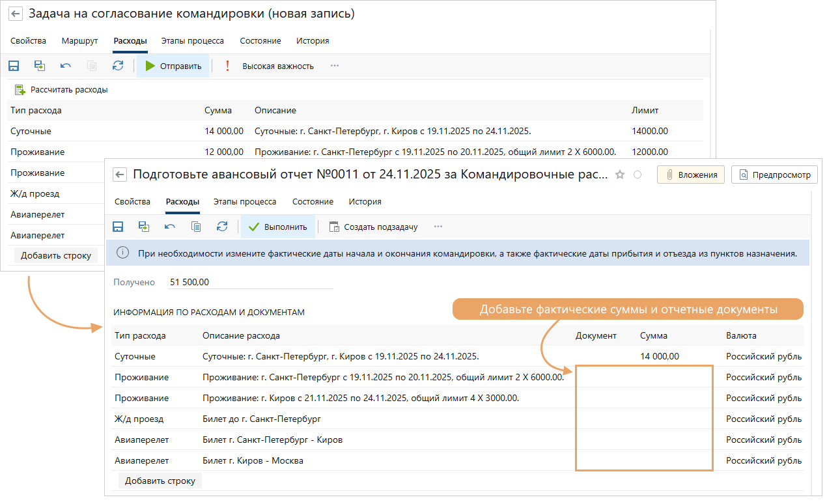Click save-and-close icon in the advance report toolbar
The width and height of the screenshot is (827, 504).
144,227
